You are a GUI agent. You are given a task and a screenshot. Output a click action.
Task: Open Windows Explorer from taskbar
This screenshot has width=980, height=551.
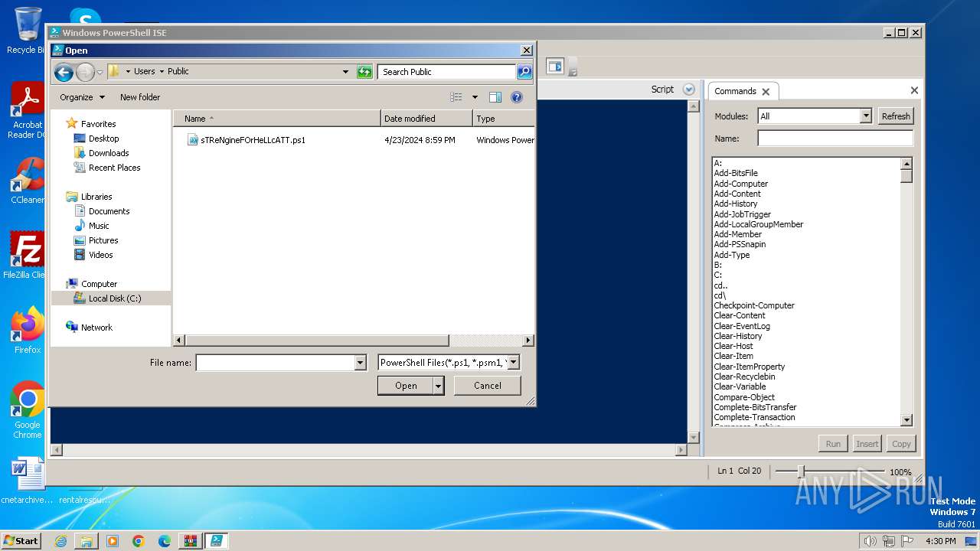(x=87, y=541)
